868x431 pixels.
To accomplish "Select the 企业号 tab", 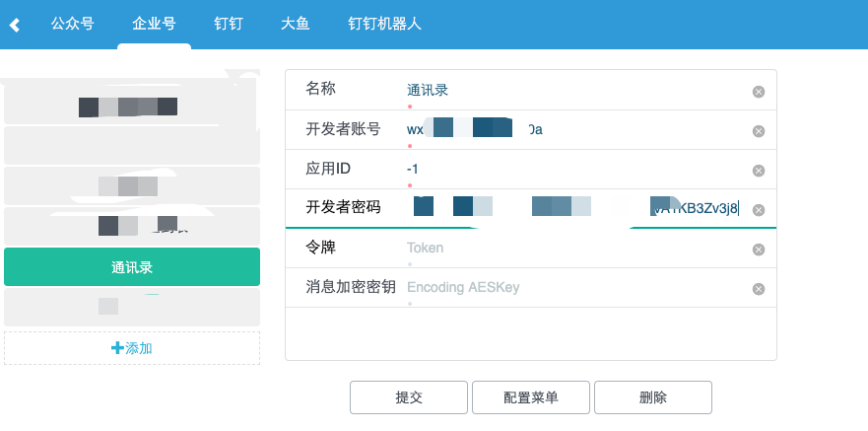I will tap(154, 23).
